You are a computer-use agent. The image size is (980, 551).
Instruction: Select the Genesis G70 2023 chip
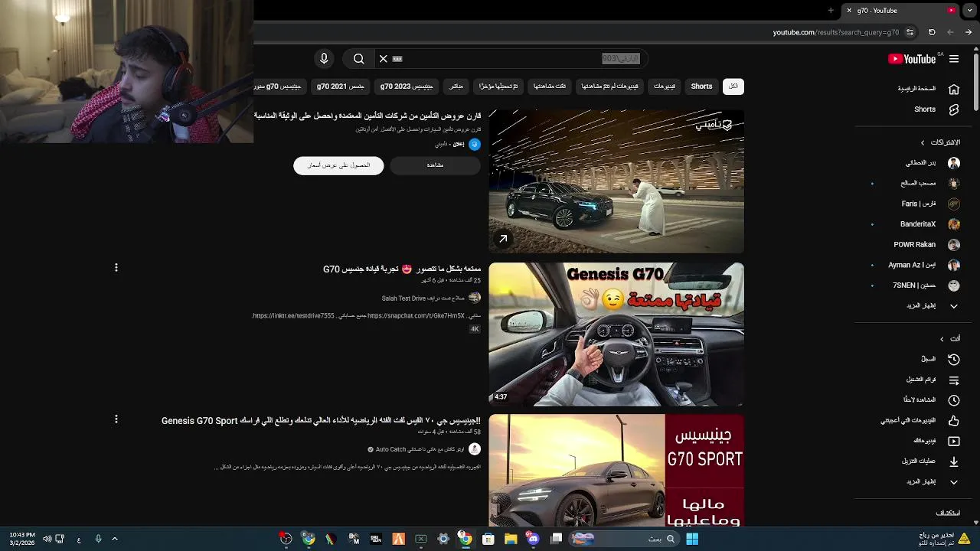coord(407,86)
